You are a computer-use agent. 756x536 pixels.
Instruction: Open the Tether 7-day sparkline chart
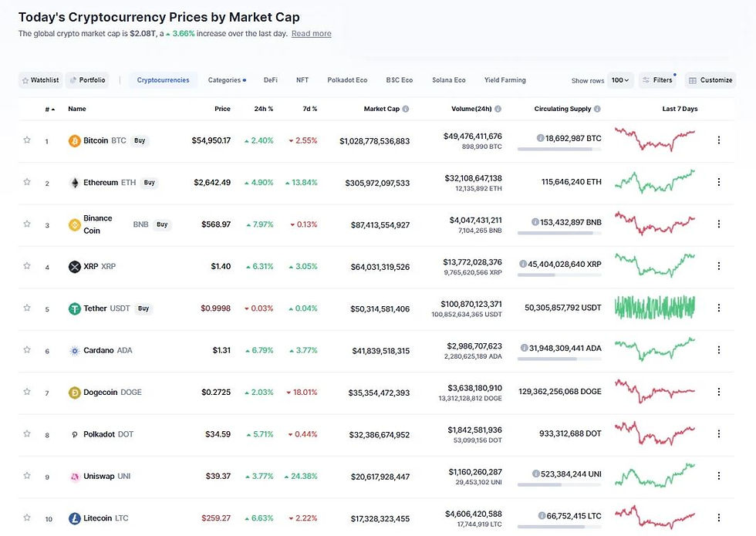pos(655,307)
